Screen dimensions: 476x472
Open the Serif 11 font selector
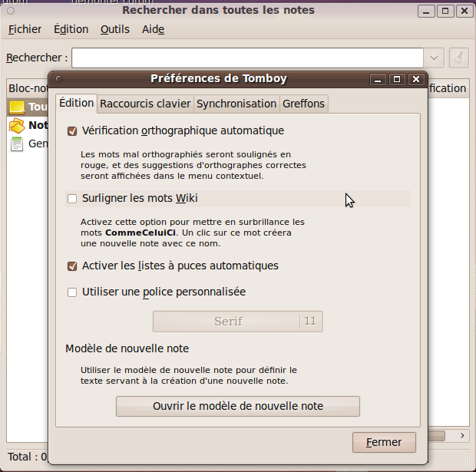pos(237,322)
